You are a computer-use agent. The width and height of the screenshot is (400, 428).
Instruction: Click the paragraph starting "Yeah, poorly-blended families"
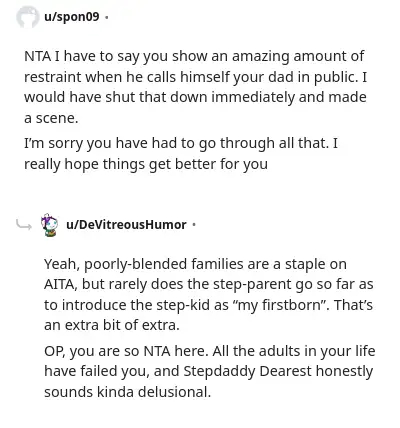208,294
